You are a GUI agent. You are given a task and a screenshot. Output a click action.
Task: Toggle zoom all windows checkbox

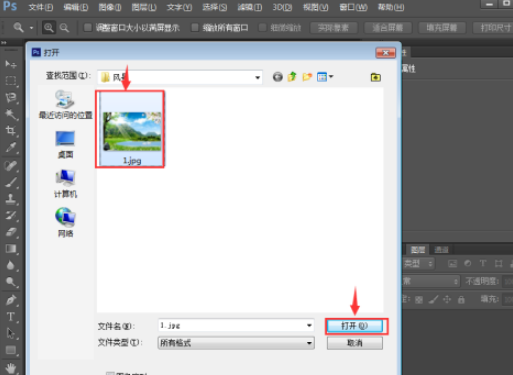(195, 28)
